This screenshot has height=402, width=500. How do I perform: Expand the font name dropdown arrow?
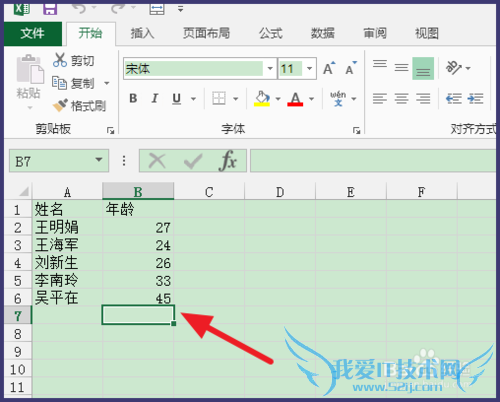(270, 69)
